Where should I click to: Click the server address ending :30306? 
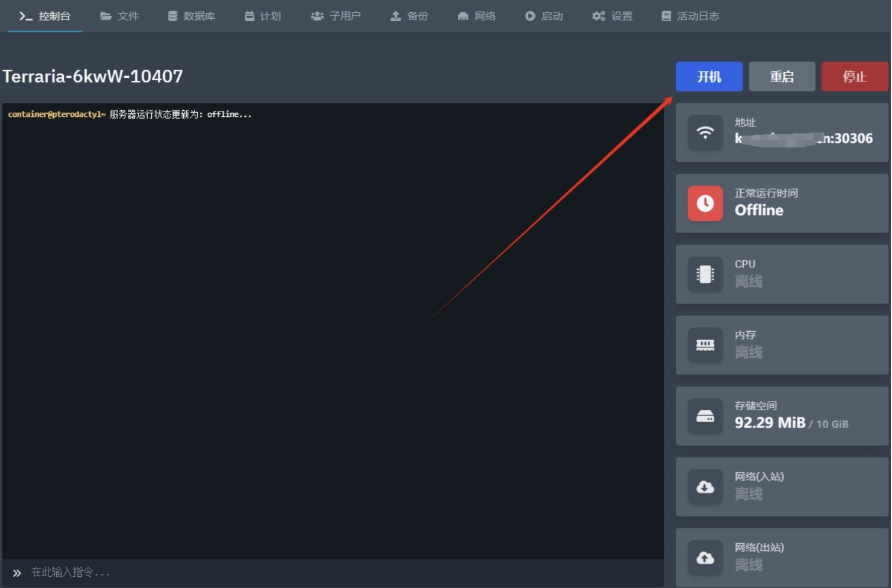tap(803, 139)
